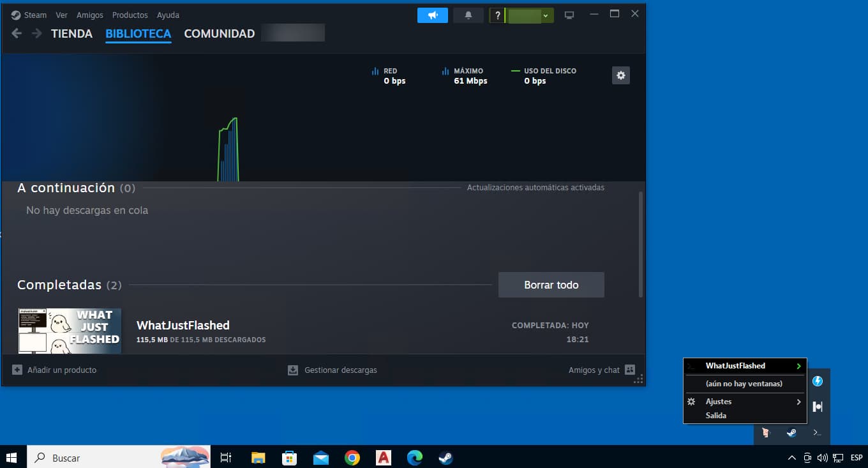Open Amigos y chat
The width and height of the screenshot is (868, 468).
[x=594, y=370]
